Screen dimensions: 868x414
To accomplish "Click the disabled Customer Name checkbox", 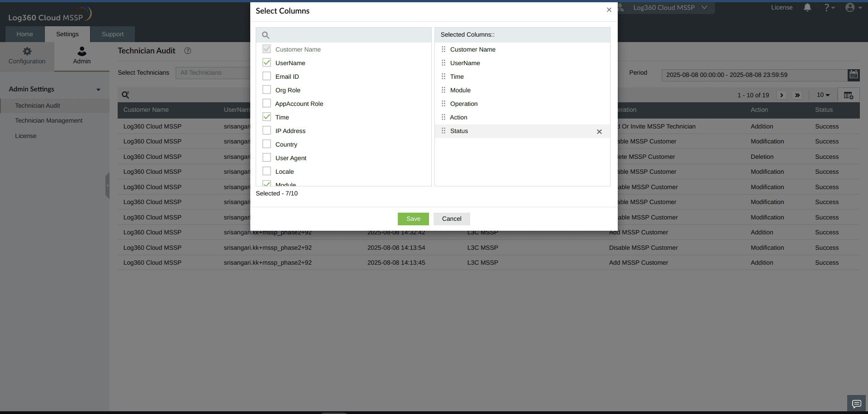I will point(267,49).
